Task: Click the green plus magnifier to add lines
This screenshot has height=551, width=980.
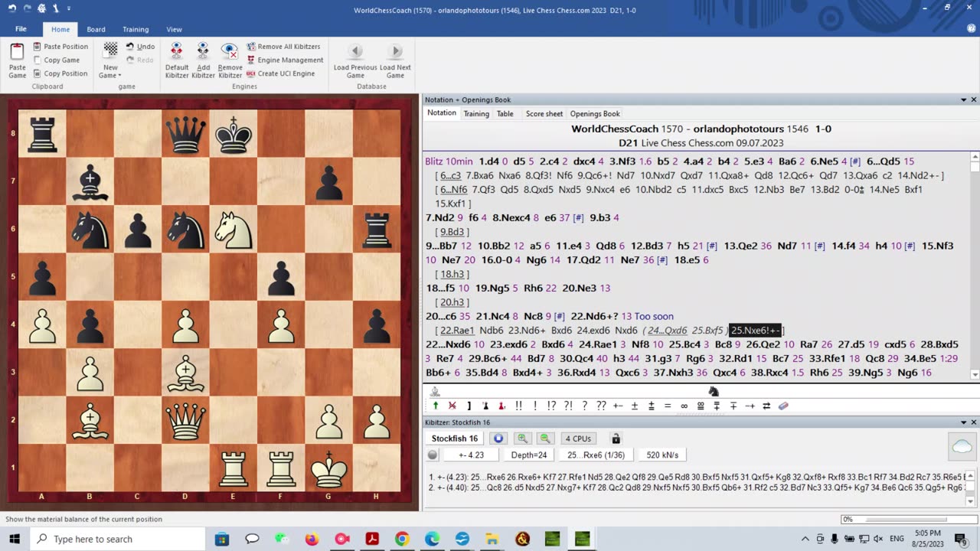Action: tap(522, 439)
